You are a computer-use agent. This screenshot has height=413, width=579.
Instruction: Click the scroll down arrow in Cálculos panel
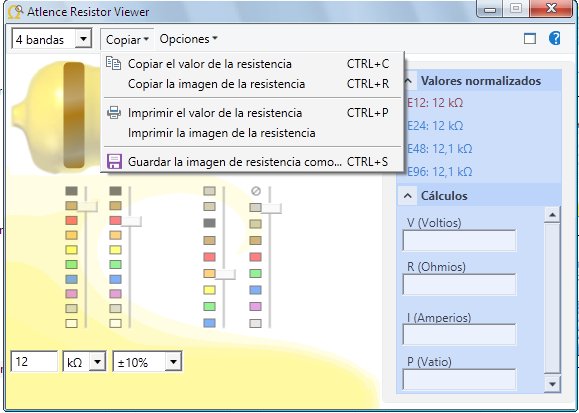tap(552, 384)
